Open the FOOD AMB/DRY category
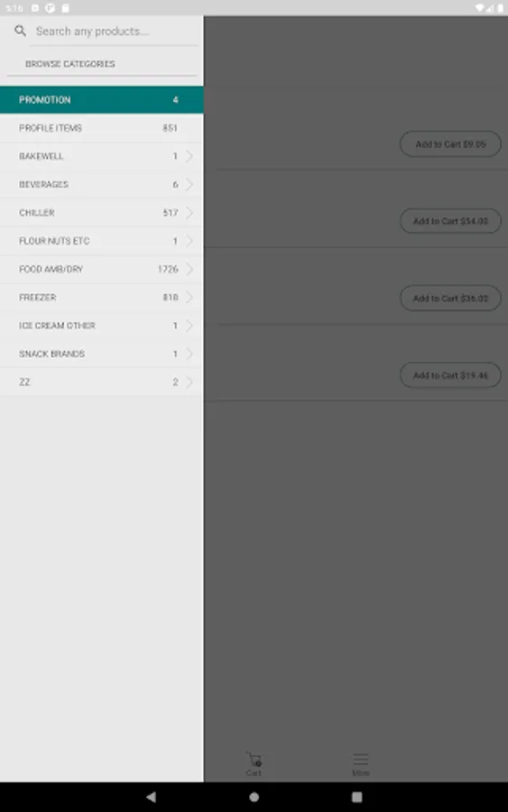Screen dimensions: 508x812 tap(101, 269)
